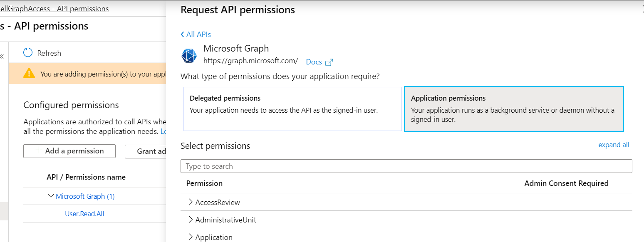This screenshot has width=644, height=242.
Task: Open the Microsoft Graph (1) link
Action: click(x=85, y=196)
